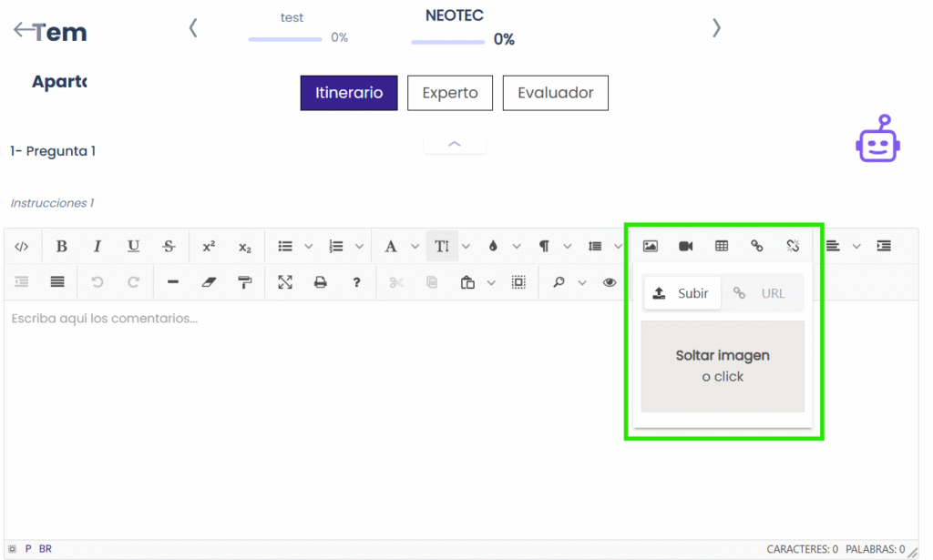
Task: Apply strikethrough formatting
Action: tap(169, 246)
